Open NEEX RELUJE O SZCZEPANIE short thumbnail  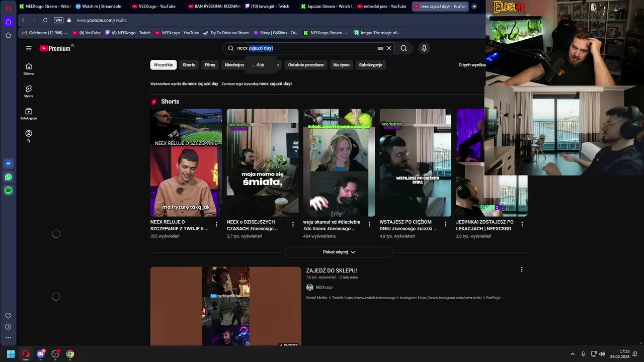pyautogui.click(x=186, y=163)
